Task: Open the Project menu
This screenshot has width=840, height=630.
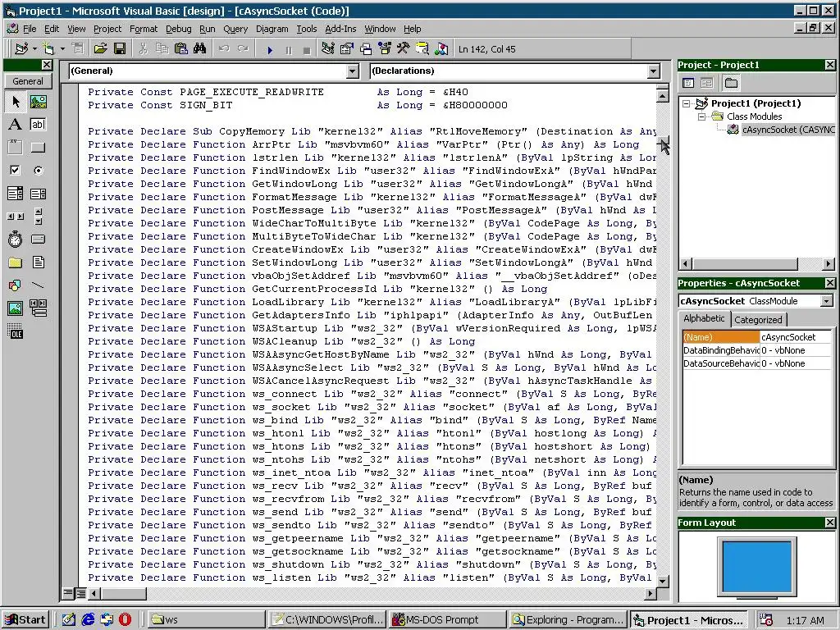Action: pyautogui.click(x=107, y=29)
